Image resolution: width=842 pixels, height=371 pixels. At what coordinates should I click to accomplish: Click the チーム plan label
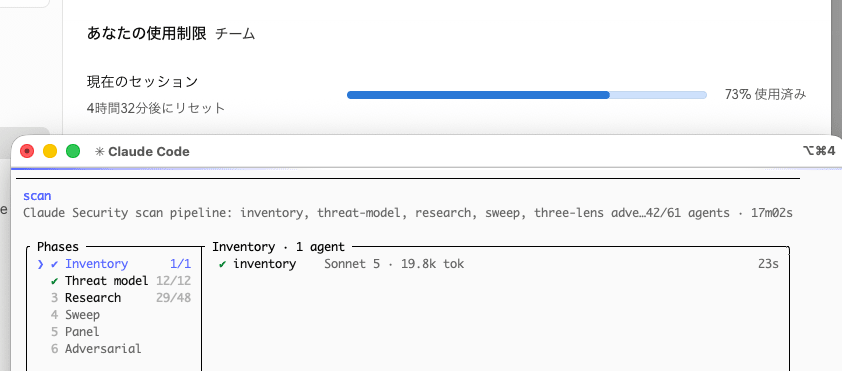tap(235, 34)
